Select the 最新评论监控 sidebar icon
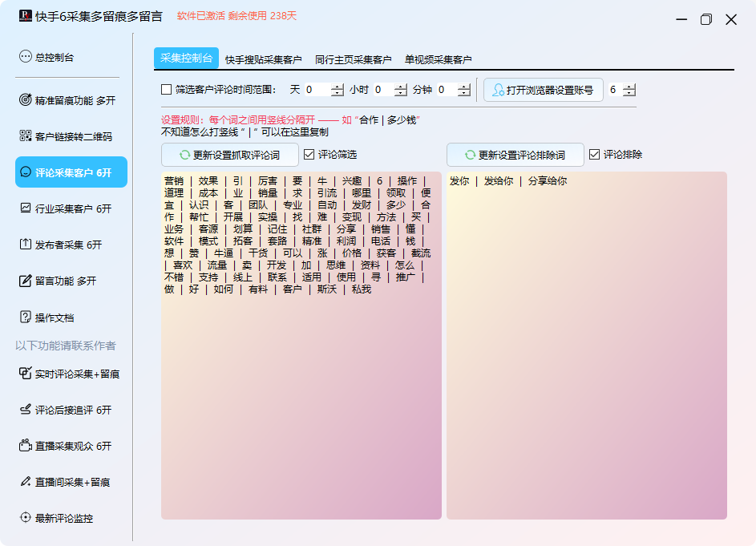The height and width of the screenshot is (546, 756). 26,518
